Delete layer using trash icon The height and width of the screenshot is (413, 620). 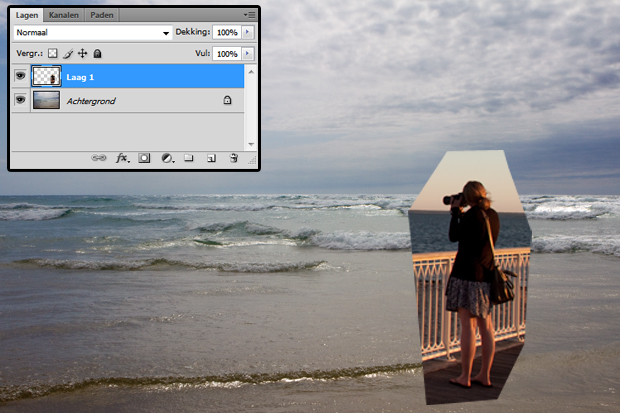(x=233, y=158)
